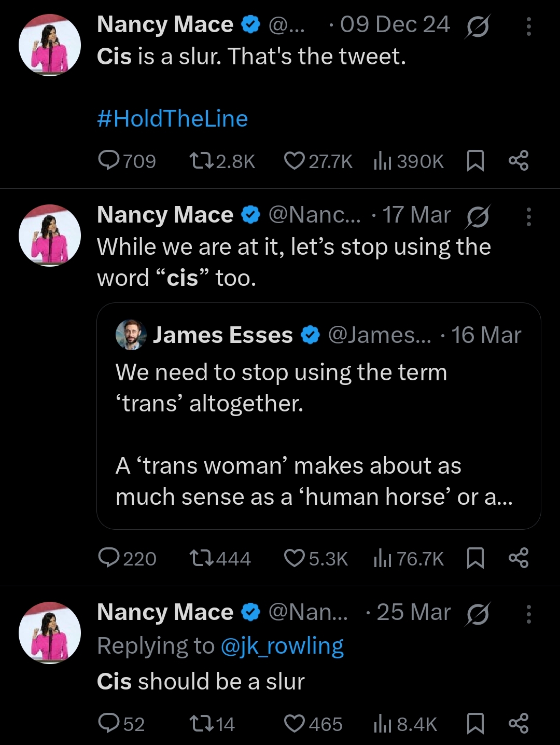Repost the 'Cis is a slur' tweet
Image resolution: width=560 pixels, height=745 pixels.
click(x=201, y=161)
